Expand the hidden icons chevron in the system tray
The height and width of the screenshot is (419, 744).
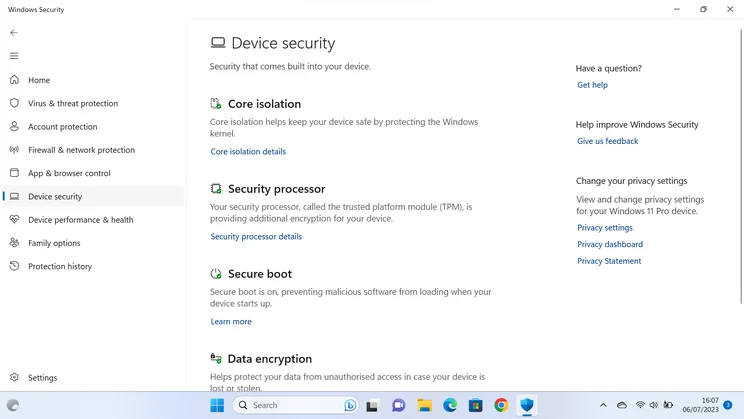(603, 405)
